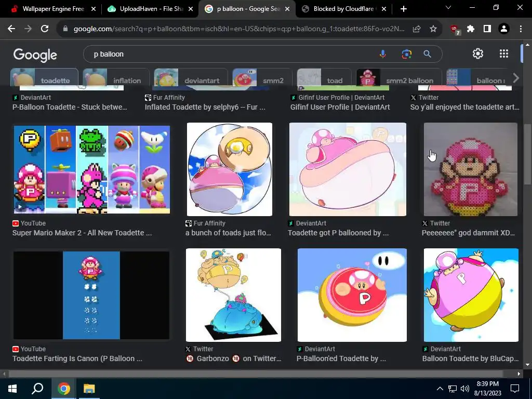
Task: Open Balloon Toadette by BluCap image
Action: [471, 295]
